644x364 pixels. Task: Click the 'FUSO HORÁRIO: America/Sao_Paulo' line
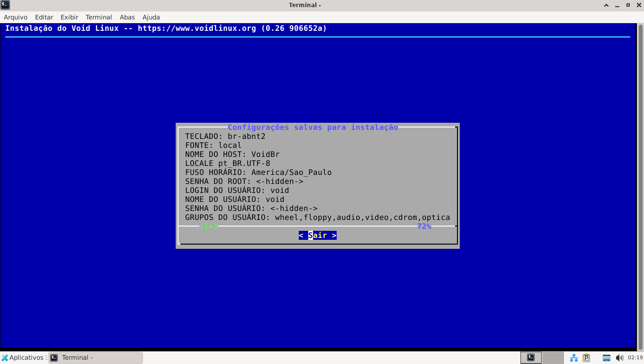click(259, 173)
